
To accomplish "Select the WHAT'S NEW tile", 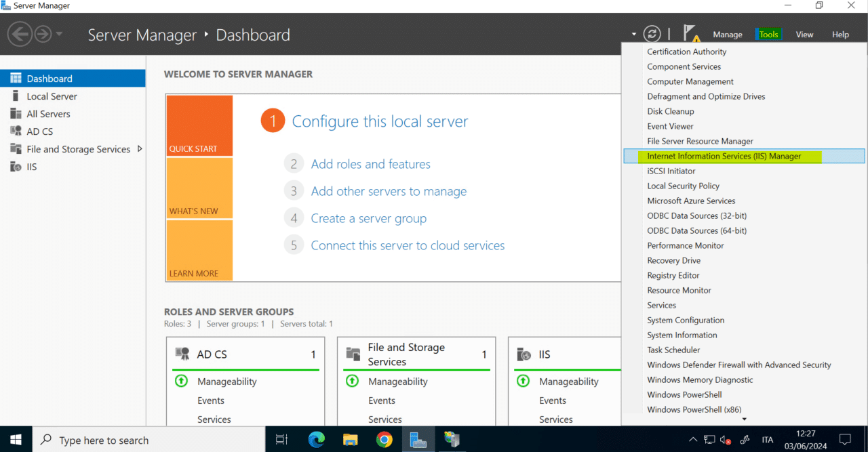I will pos(199,188).
